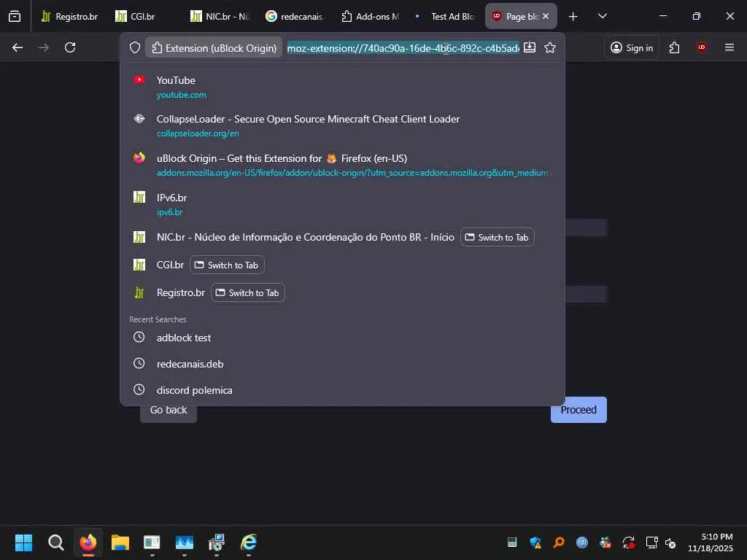The width and height of the screenshot is (747, 560).
Task: Switch to the Add-ons Manager tab
Action: [371, 16]
